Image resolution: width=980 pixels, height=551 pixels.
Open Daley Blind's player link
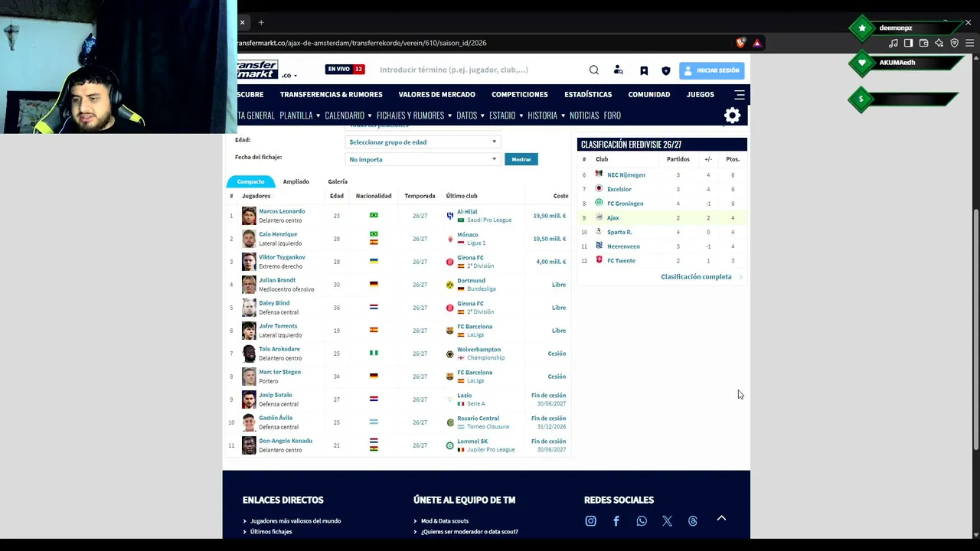pyautogui.click(x=274, y=303)
